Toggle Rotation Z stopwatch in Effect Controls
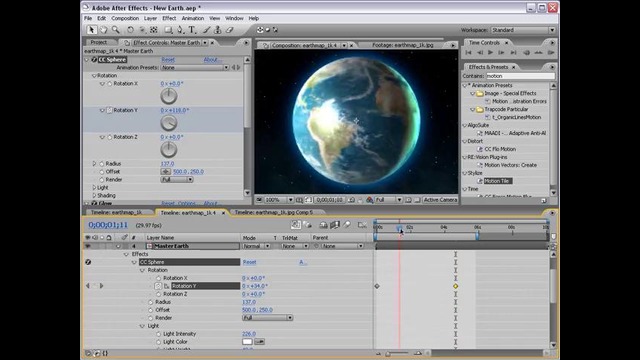 tap(109, 137)
